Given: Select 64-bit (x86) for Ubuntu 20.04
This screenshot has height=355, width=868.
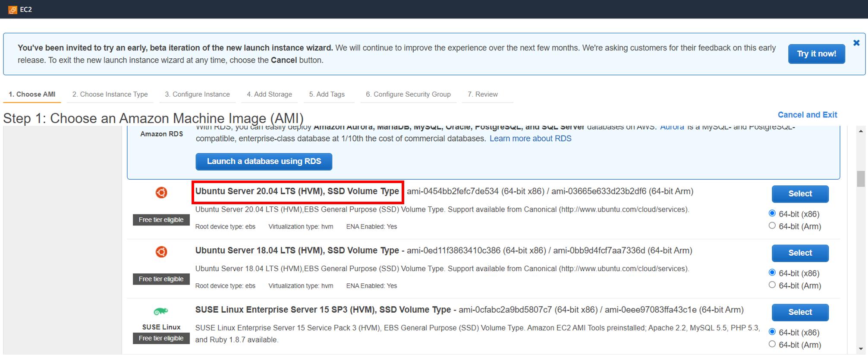Looking at the screenshot, I should point(772,213).
